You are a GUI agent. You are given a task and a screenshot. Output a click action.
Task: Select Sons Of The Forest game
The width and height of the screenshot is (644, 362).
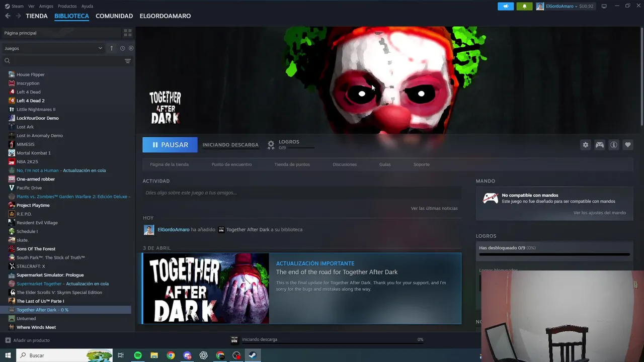[x=36, y=249]
